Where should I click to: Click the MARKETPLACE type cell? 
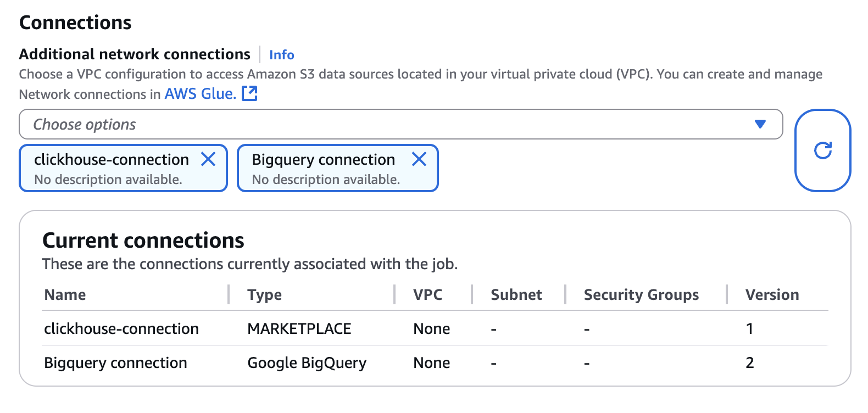pyautogui.click(x=299, y=328)
